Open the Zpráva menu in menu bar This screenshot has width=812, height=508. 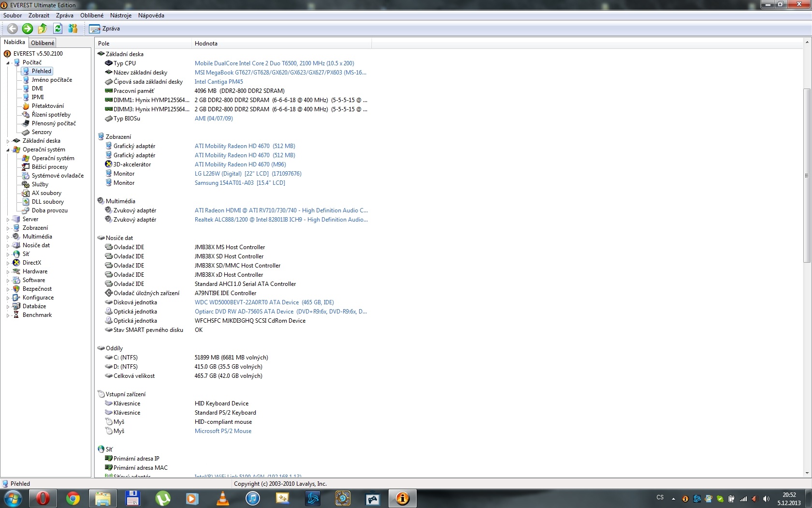(x=65, y=15)
